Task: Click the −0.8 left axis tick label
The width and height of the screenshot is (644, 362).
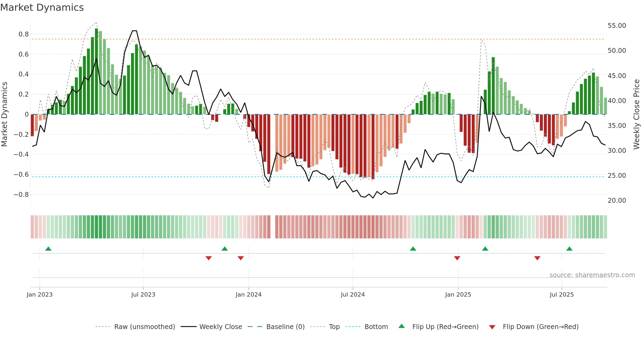Action: pos(21,194)
